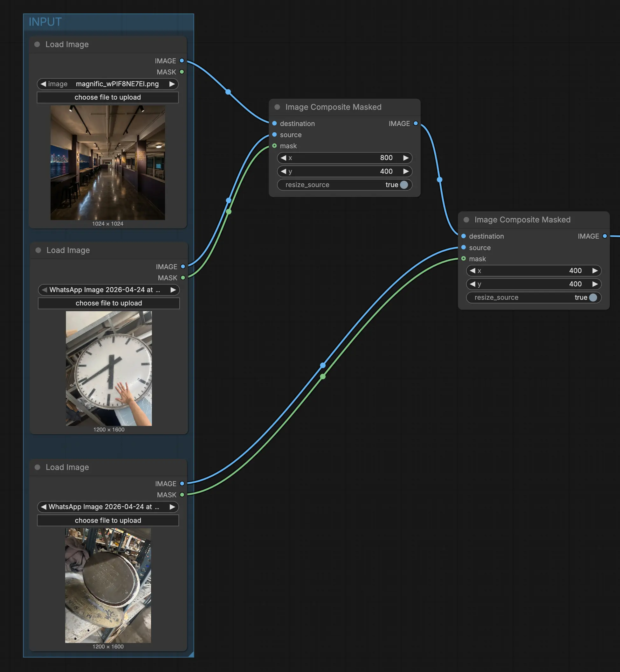Select the metal plate image preview
Image resolution: width=620 pixels, height=672 pixels.
pos(108,586)
